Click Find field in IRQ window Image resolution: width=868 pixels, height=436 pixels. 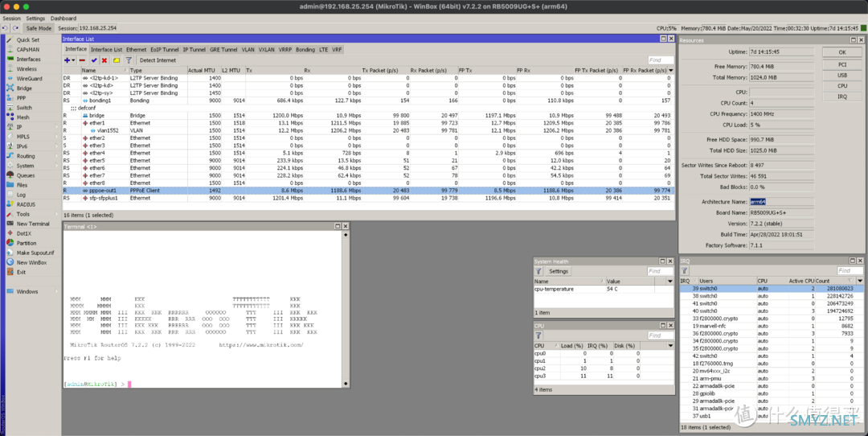850,271
